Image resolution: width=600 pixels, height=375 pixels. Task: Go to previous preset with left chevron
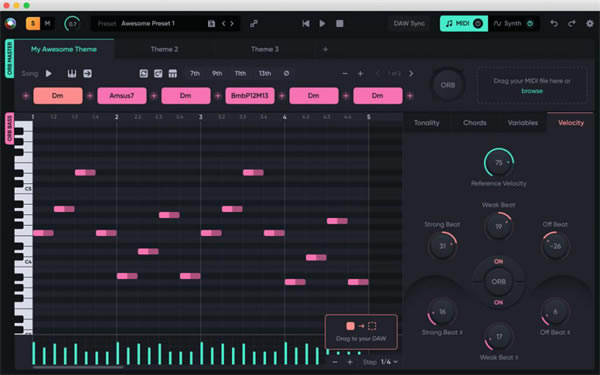click(x=223, y=24)
